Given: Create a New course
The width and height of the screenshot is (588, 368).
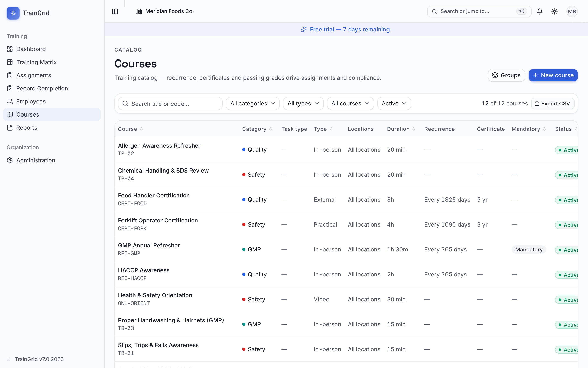Looking at the screenshot, I should (x=553, y=75).
